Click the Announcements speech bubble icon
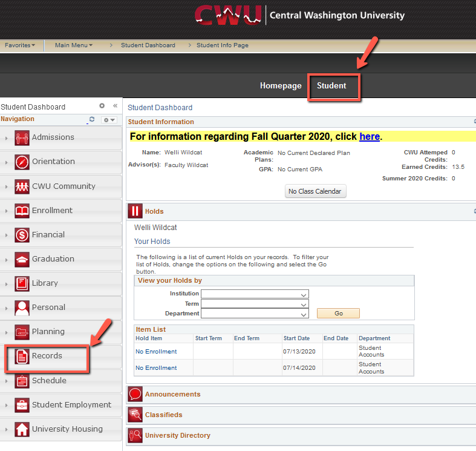The height and width of the screenshot is (451, 476). click(x=135, y=395)
